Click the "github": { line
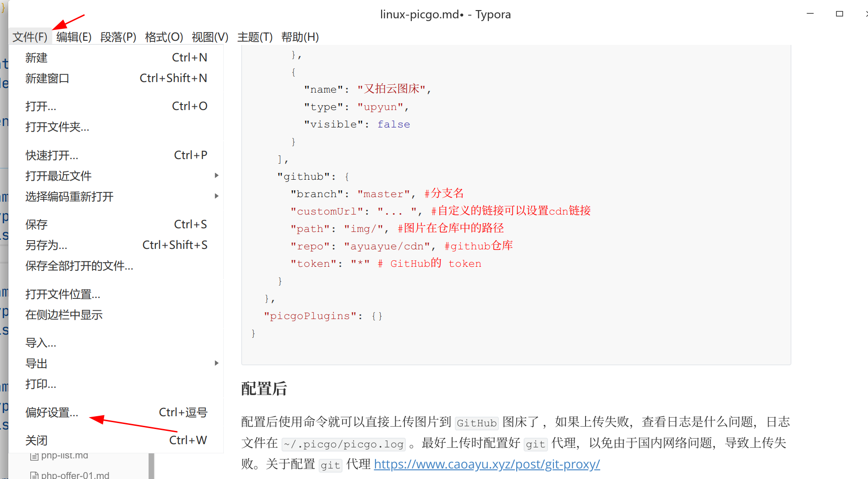The width and height of the screenshot is (868, 479). click(x=313, y=176)
